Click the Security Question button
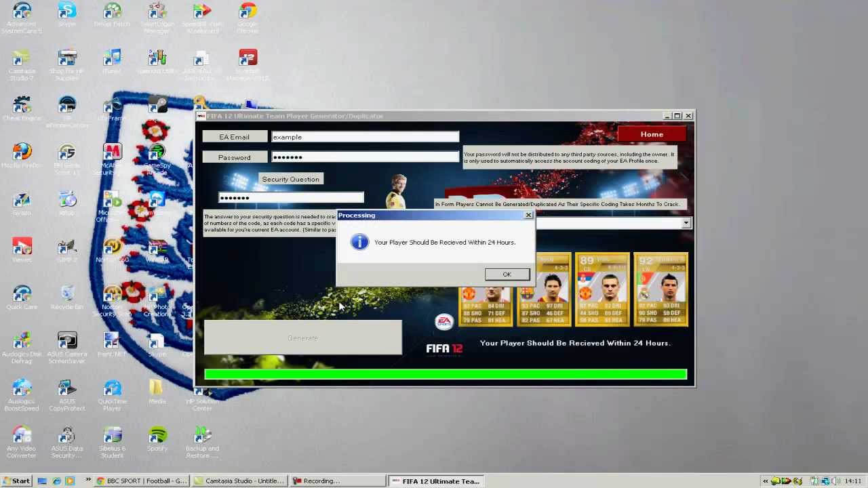This screenshot has height=488, width=868. click(290, 179)
